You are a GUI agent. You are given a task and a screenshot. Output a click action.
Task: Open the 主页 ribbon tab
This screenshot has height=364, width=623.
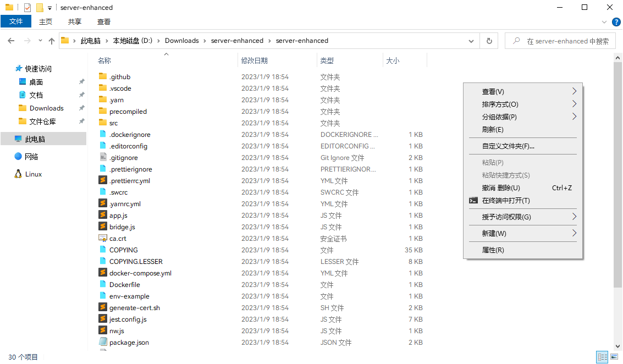click(x=46, y=22)
